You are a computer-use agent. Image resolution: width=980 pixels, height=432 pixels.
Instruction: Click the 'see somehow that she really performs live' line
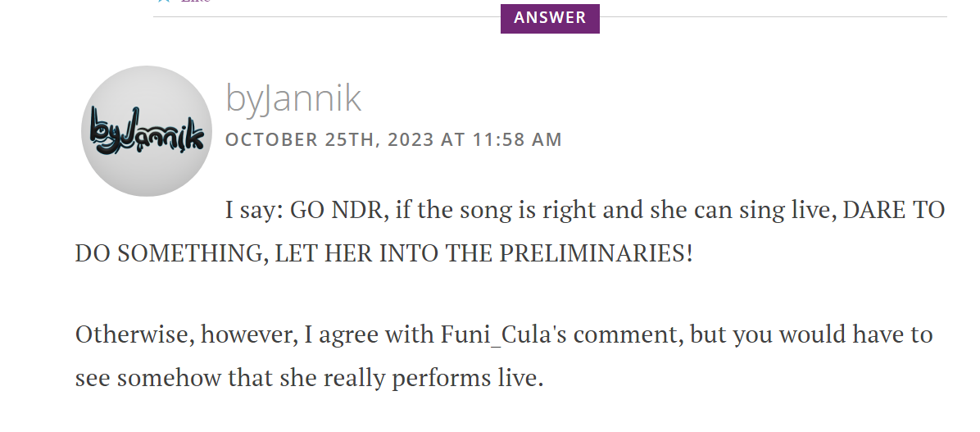click(x=309, y=378)
